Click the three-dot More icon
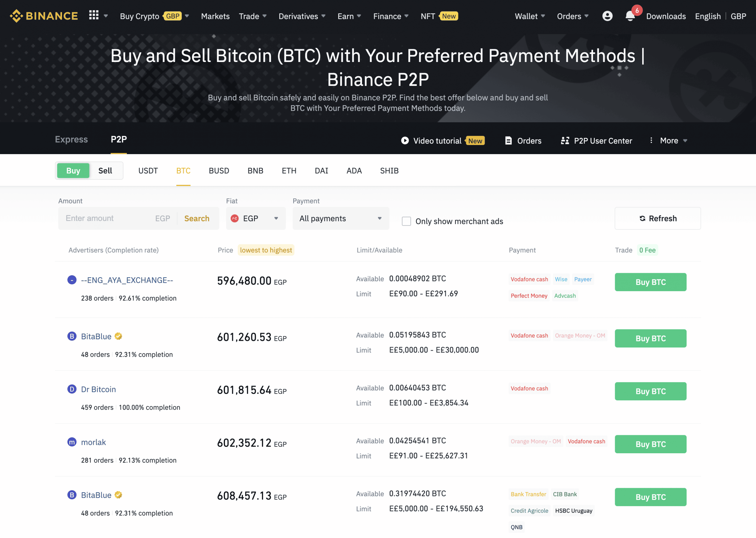Screen dimensions: 756x538 [651, 141]
